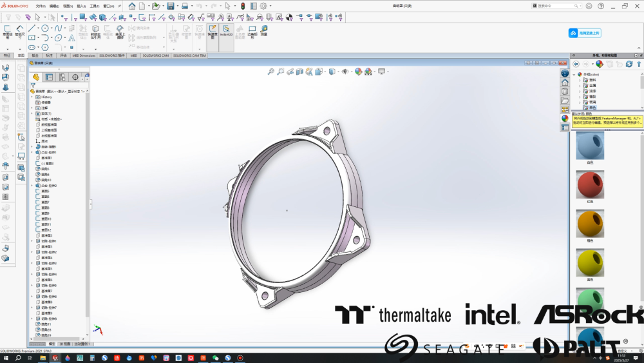Viewport: 644px width, 363px height.
Task: Expand the 凸台-拉伸1 feature node
Action: (x=32, y=152)
